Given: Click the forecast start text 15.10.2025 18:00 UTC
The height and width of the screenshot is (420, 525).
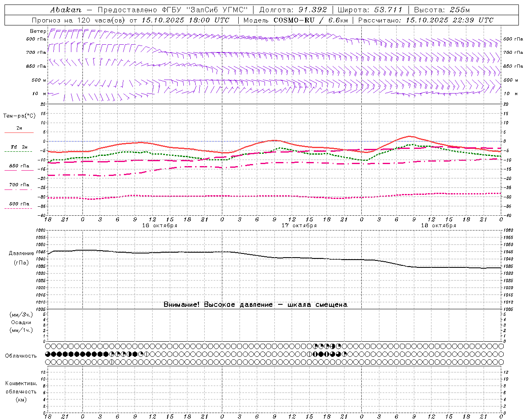Looking at the screenshot, I should click(185, 20).
